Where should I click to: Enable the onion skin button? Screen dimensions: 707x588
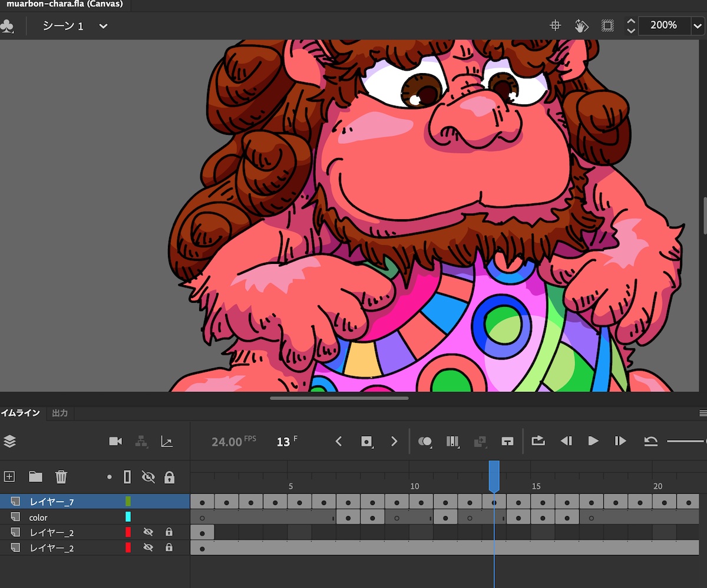click(x=425, y=441)
